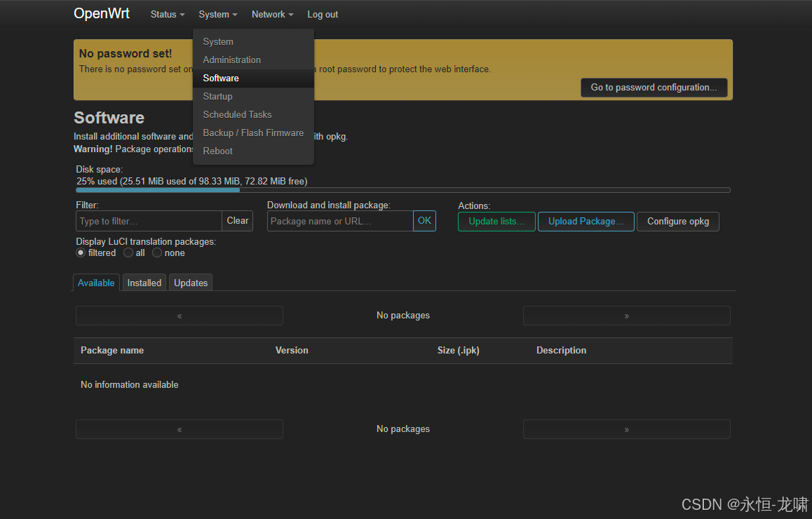Image resolution: width=812 pixels, height=519 pixels.
Task: Select the none translation radio option
Action: pos(157,252)
